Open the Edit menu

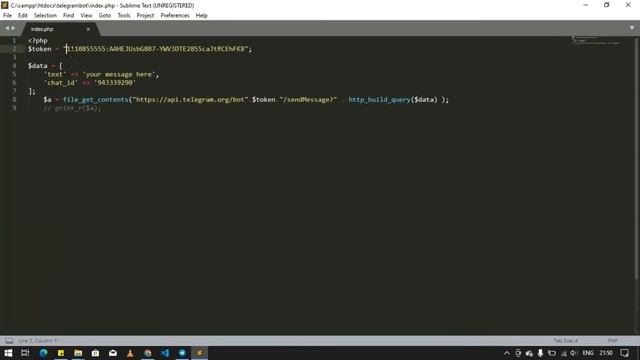pos(22,16)
